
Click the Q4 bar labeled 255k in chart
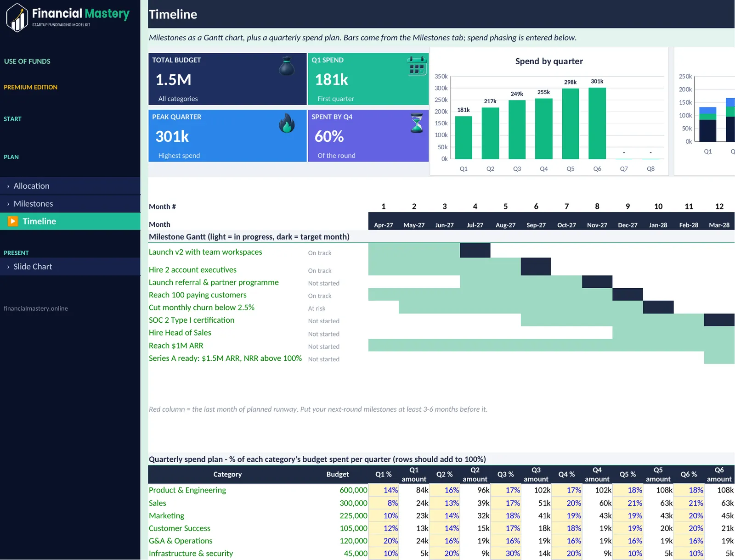click(x=544, y=129)
